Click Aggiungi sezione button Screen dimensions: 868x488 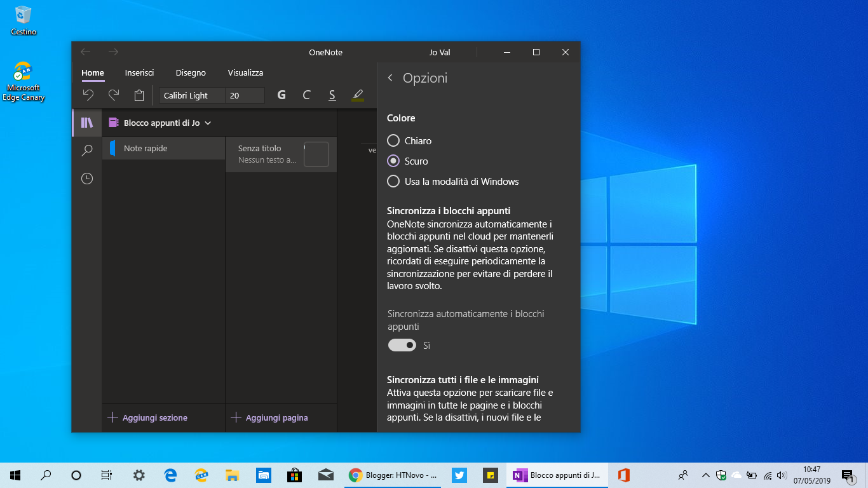point(147,417)
